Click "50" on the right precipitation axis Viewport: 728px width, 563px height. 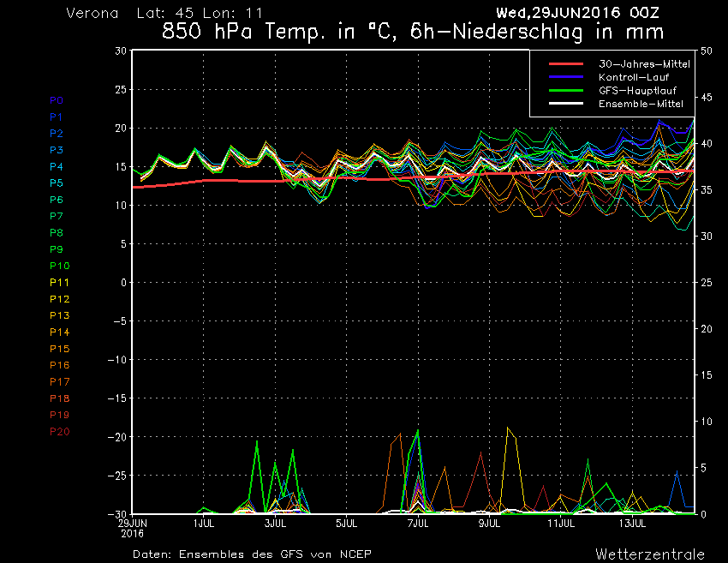click(x=707, y=51)
